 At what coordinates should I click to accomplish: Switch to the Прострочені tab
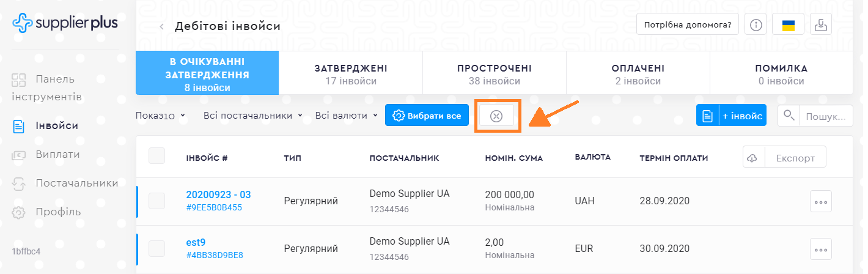[x=495, y=74]
